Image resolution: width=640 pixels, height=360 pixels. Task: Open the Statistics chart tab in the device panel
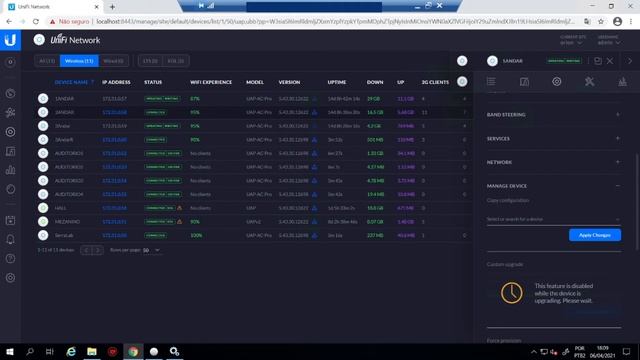click(x=622, y=82)
